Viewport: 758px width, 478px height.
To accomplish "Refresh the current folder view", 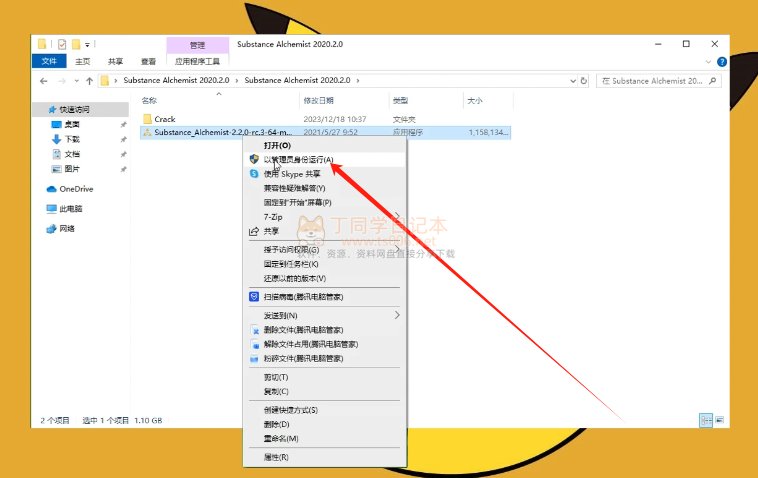I will 584,81.
